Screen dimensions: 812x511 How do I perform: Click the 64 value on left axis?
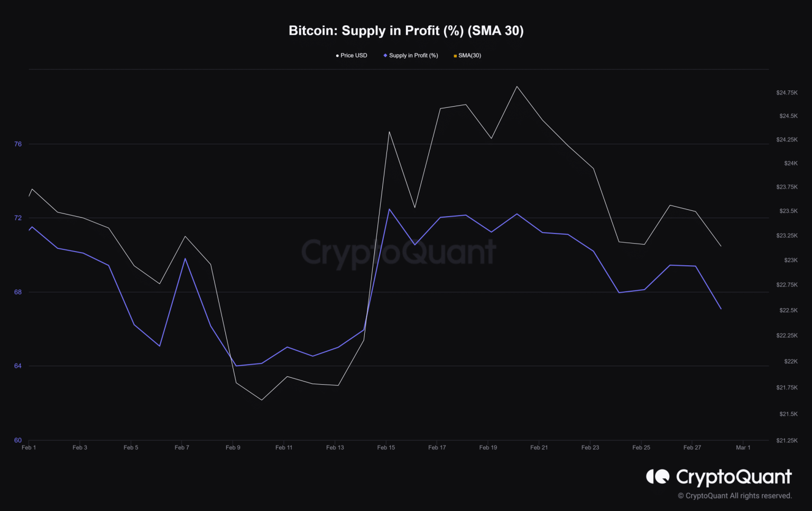point(18,366)
